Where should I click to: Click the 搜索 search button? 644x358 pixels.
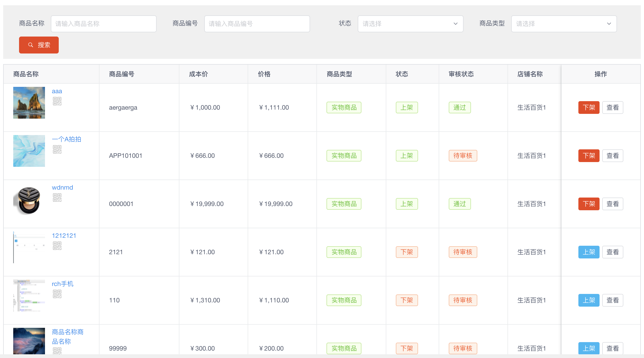pos(39,45)
